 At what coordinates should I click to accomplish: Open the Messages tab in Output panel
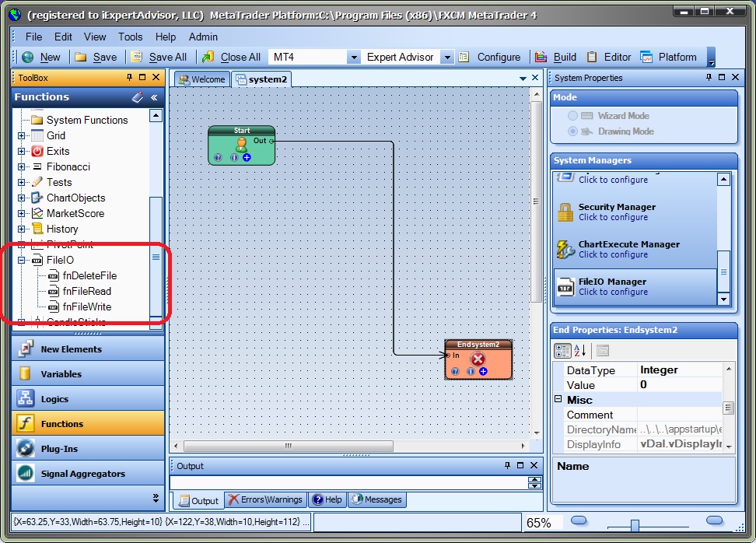(377, 499)
